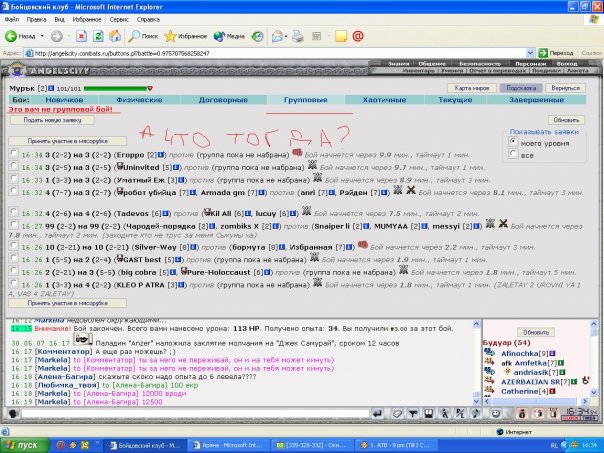Open the Back button history dropdown arrow
This screenshot has height=453, width=604.
(x=42, y=36)
